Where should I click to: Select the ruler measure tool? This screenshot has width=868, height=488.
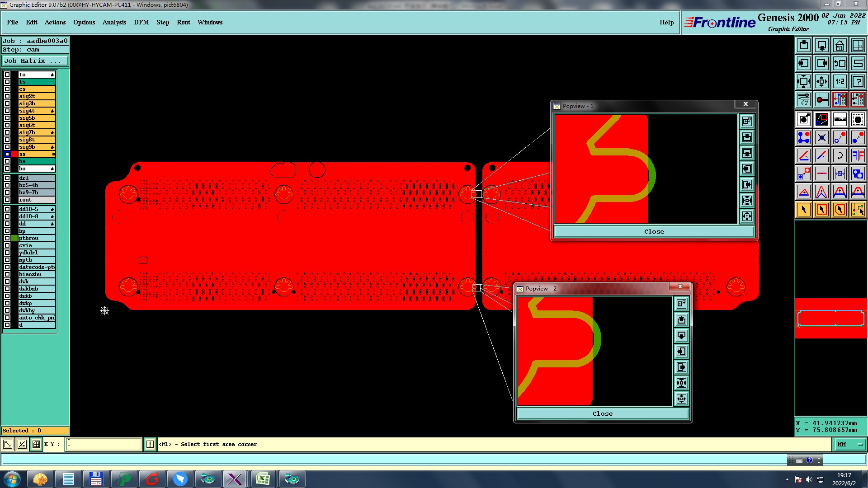(840, 119)
